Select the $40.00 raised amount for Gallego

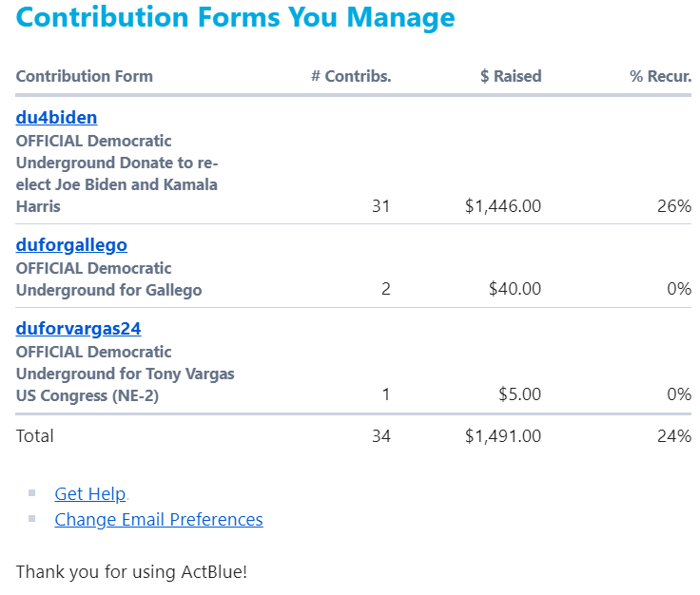coord(515,289)
